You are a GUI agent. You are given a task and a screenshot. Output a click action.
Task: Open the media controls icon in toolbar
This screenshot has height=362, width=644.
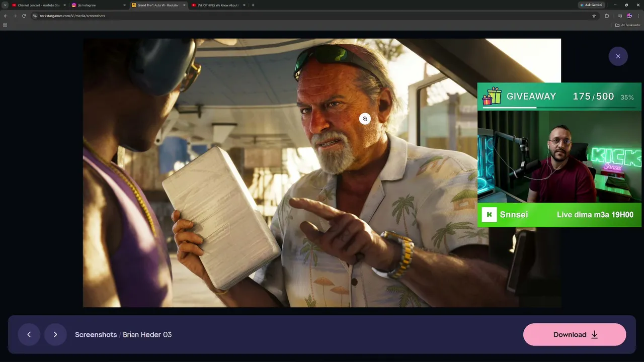(620, 16)
